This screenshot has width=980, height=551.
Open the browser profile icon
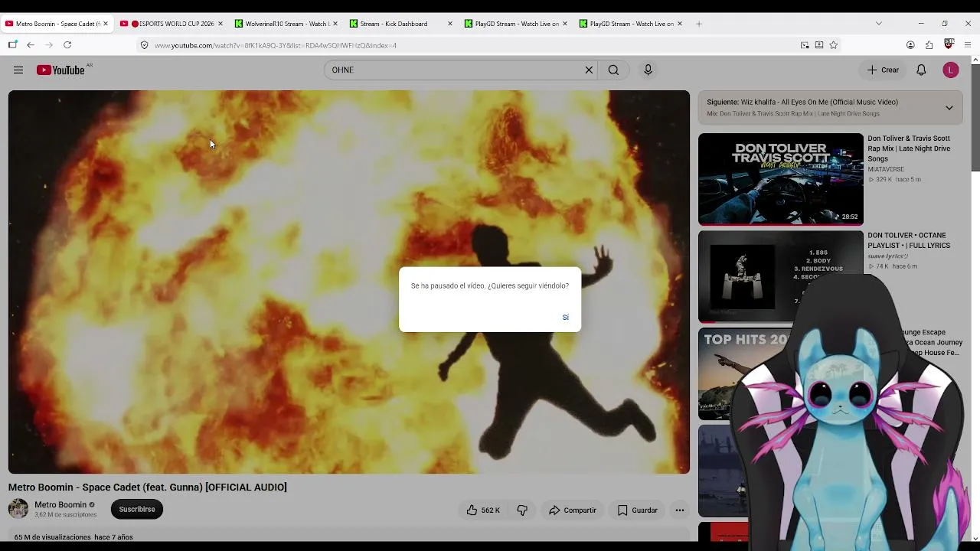coord(910,45)
